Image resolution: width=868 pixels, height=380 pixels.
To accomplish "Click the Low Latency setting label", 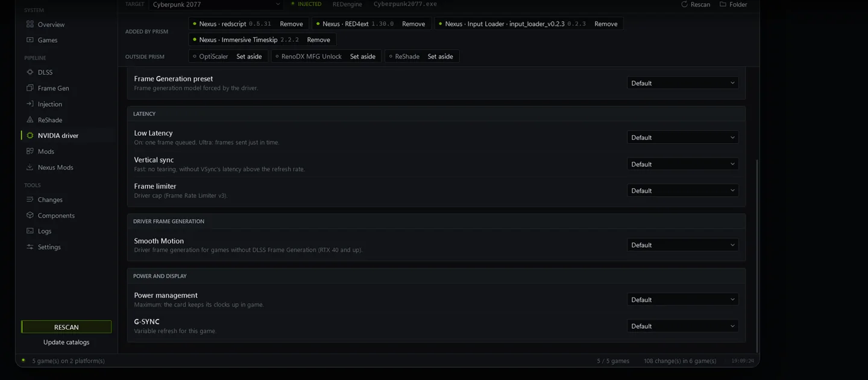I will [x=153, y=133].
